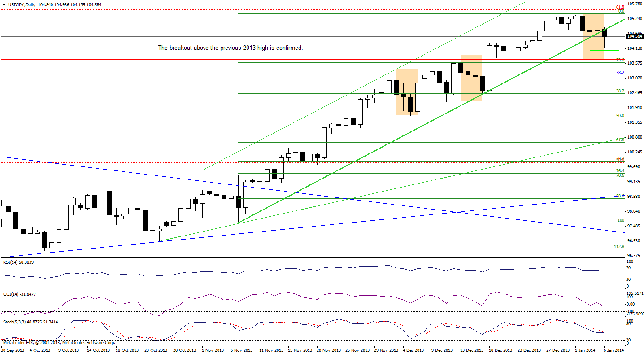Click the 100.800 price axis label
The height and width of the screenshot is (354, 644).
pyautogui.click(x=635, y=137)
